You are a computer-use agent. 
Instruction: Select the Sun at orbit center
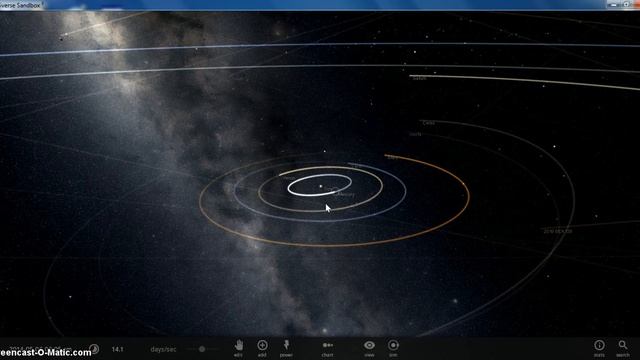321,186
